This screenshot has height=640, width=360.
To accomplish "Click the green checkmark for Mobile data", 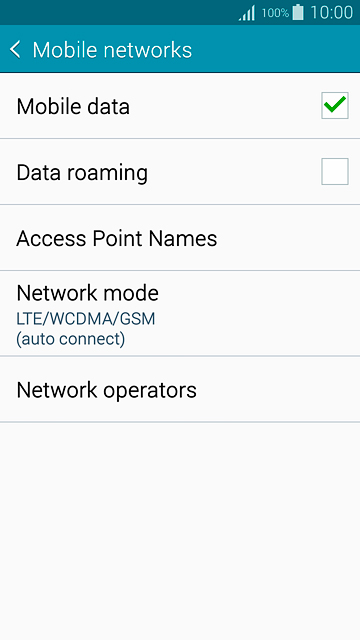I will point(335,105).
